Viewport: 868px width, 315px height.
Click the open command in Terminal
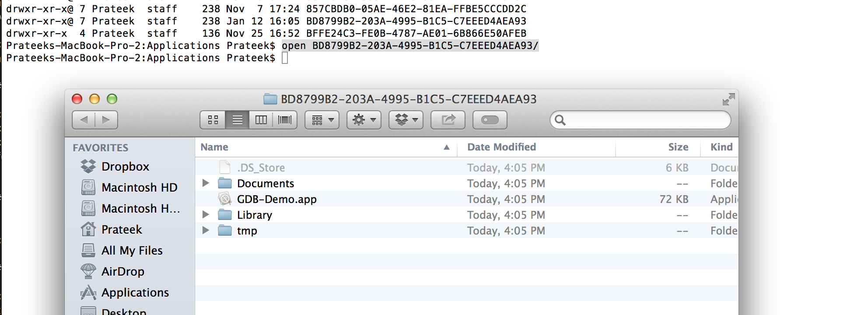[410, 45]
